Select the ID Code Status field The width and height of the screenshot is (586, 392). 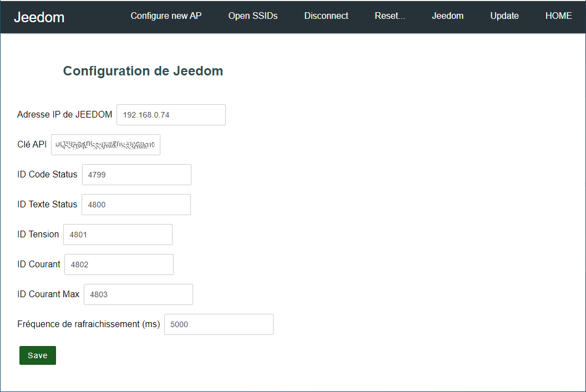coord(137,174)
